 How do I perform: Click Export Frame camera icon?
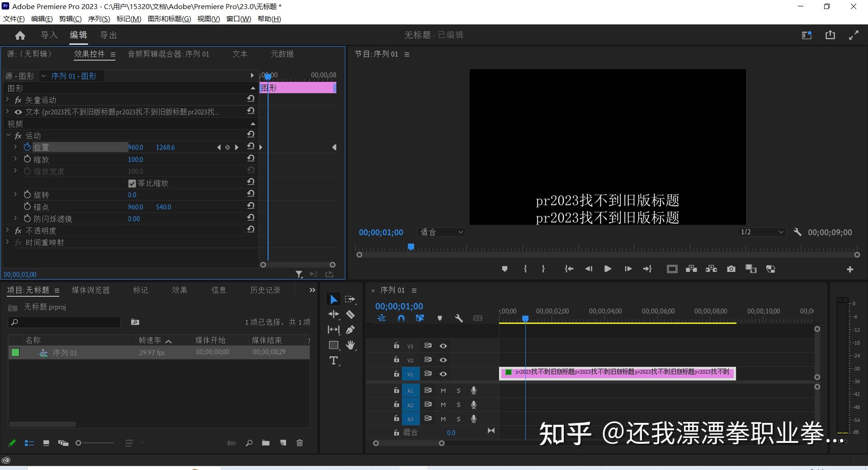[731, 269]
